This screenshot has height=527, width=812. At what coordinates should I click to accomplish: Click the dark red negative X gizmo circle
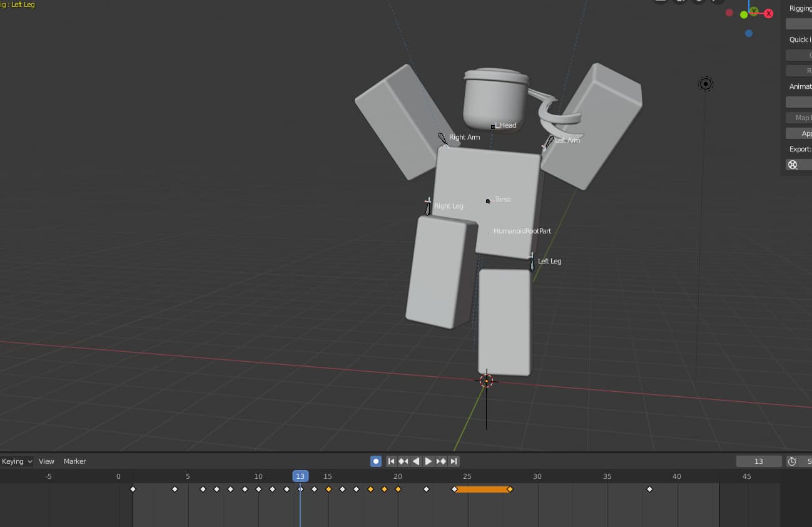729,13
